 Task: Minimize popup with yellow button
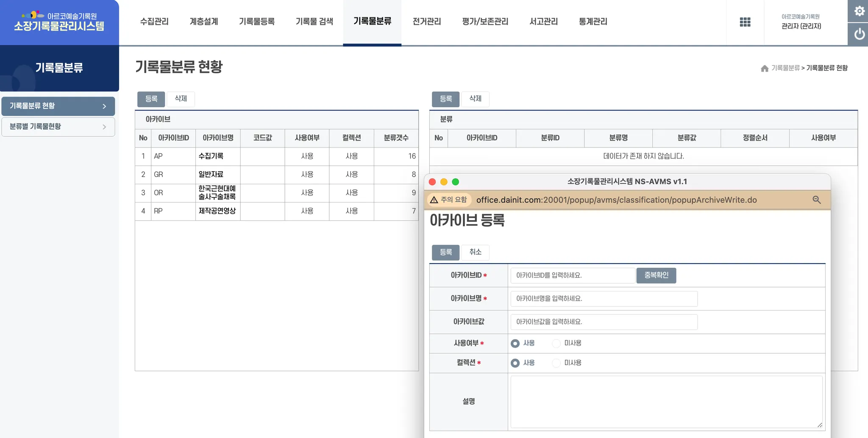click(x=444, y=182)
